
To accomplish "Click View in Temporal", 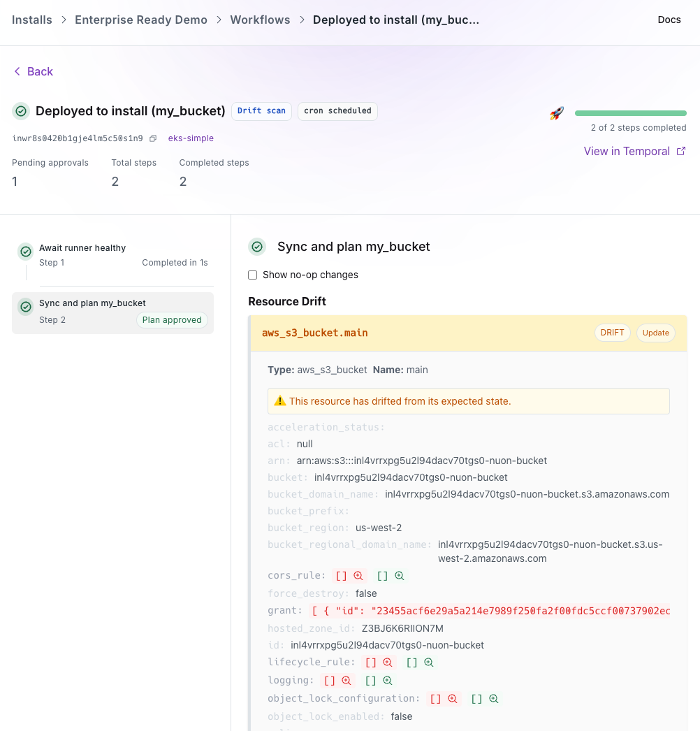I will (x=628, y=151).
